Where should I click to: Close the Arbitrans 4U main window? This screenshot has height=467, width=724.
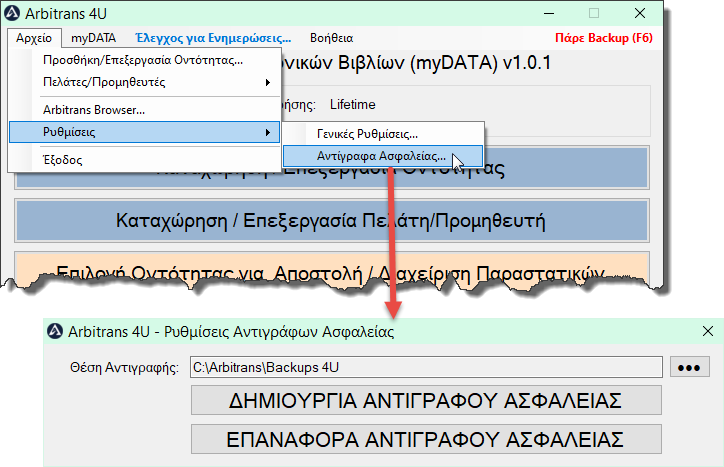pos(640,13)
